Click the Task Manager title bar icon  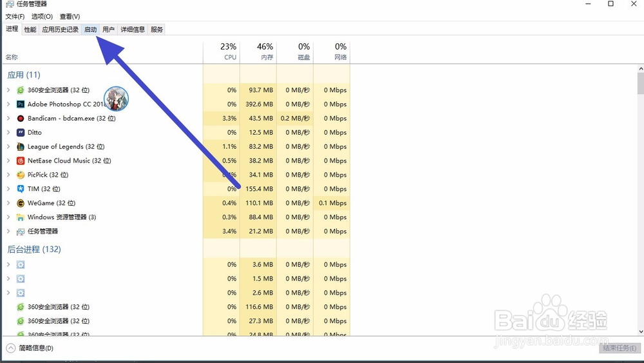pyautogui.click(x=10, y=4)
